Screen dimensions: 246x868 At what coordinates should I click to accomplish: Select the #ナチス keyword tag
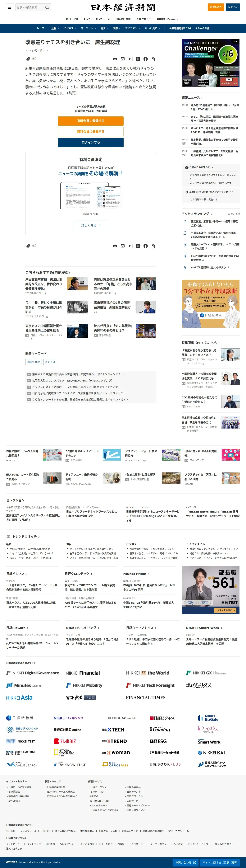click(x=50, y=362)
